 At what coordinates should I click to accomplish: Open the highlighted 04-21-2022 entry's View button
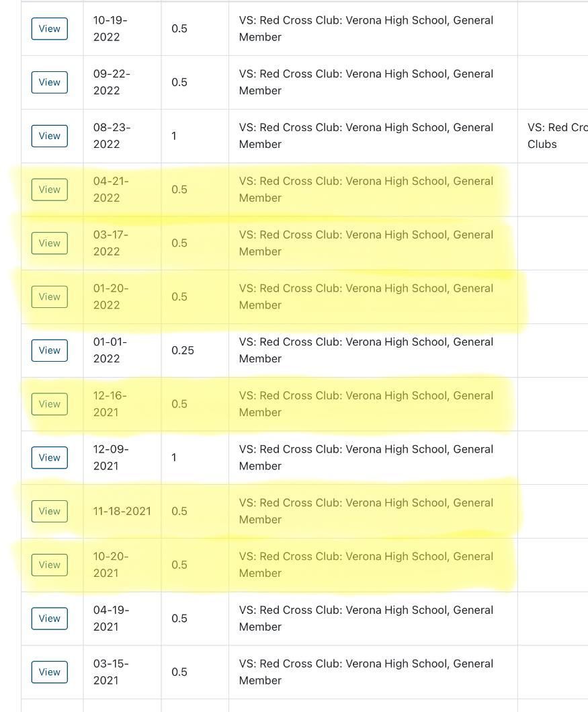(x=50, y=190)
